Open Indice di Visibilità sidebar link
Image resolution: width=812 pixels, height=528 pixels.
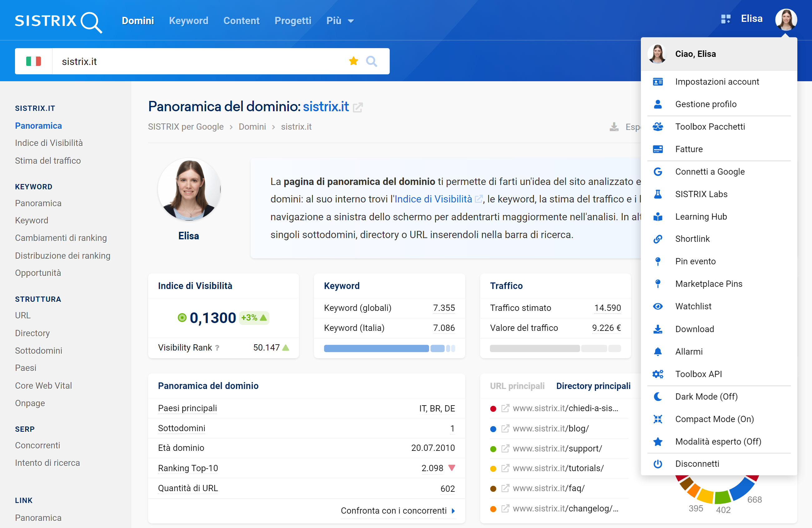(x=49, y=143)
